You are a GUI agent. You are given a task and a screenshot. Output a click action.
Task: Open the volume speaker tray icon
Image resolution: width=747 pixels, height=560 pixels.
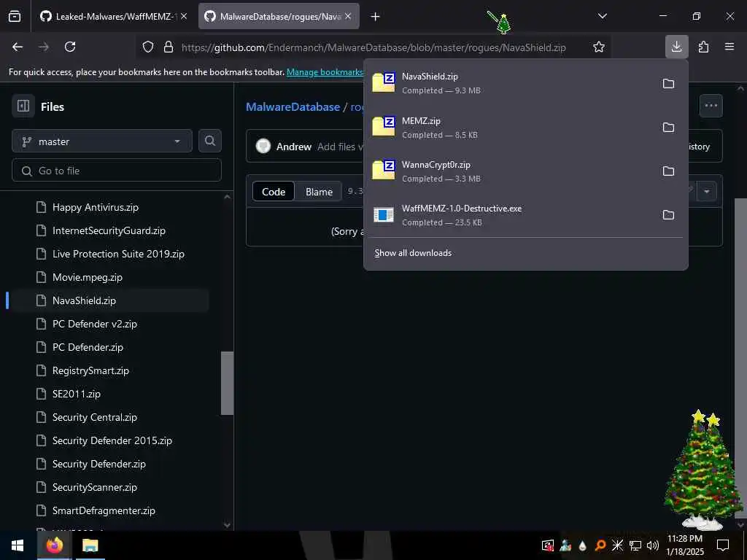pyautogui.click(x=653, y=545)
